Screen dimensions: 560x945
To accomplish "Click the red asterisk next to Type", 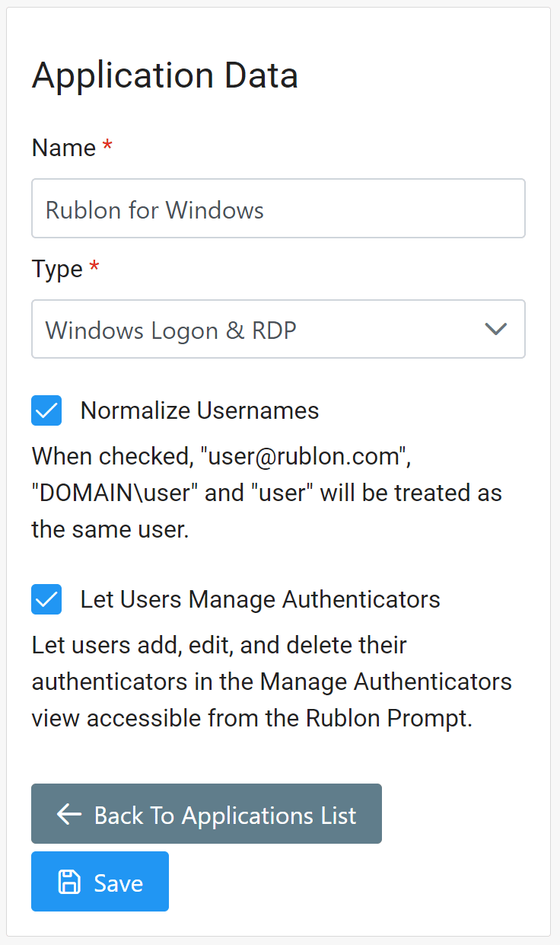I will (94, 268).
